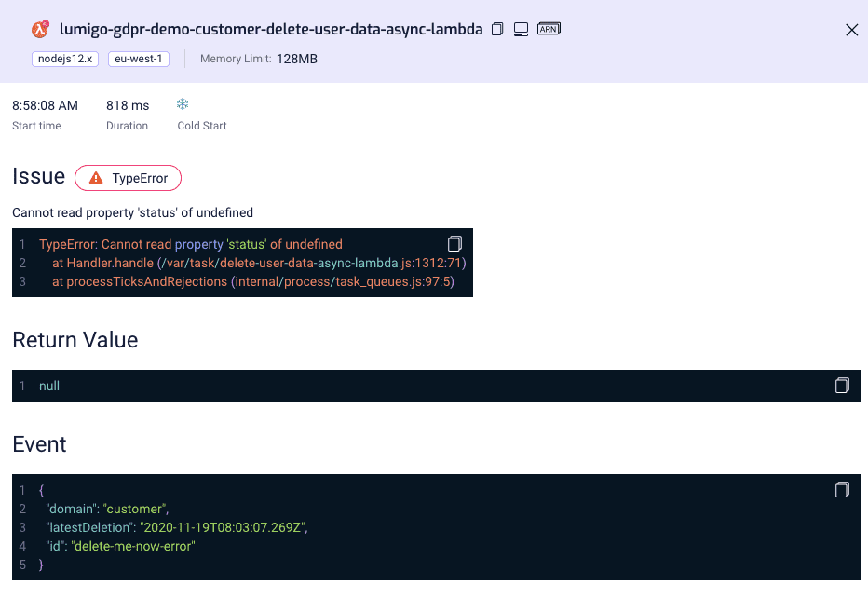868x599 pixels.
Task: Click the nodejs12.x runtime tag
Action: coord(64,59)
